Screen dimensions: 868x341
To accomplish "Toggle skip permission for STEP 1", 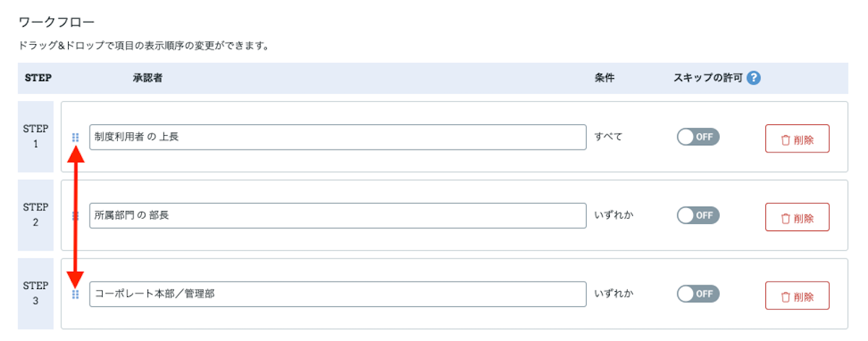I will tap(698, 137).
